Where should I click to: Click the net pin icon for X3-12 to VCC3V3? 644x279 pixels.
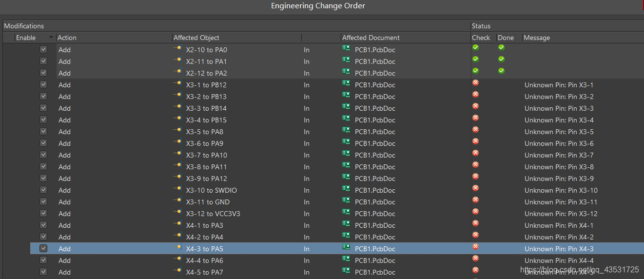point(177,212)
